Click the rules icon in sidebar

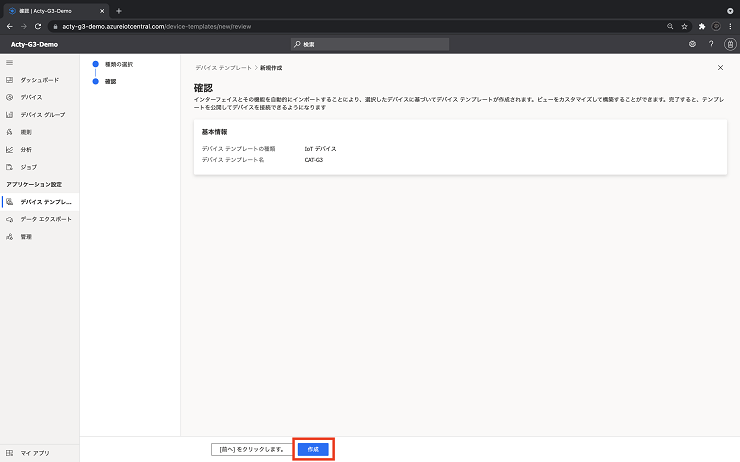[9, 132]
